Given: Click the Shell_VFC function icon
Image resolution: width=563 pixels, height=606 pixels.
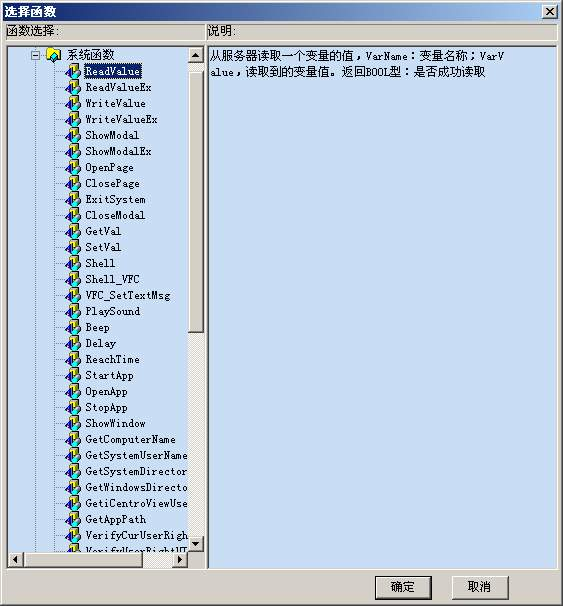Looking at the screenshot, I should (73, 279).
